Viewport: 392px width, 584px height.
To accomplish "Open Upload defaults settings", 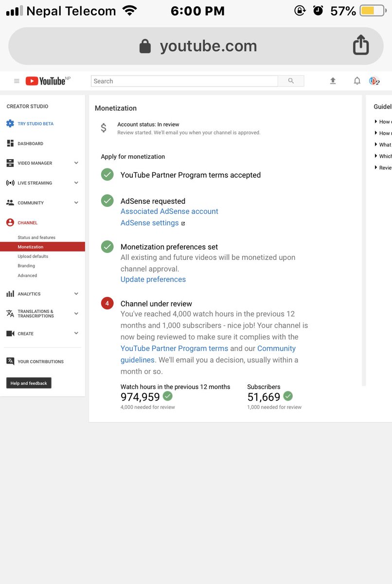I will pos(33,256).
